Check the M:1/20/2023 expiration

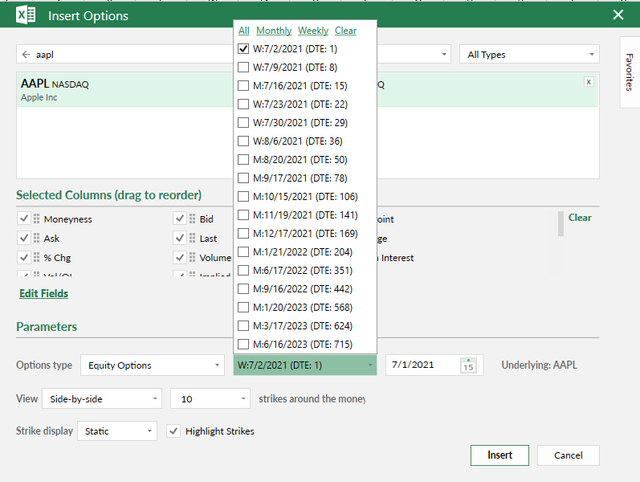pos(243,307)
